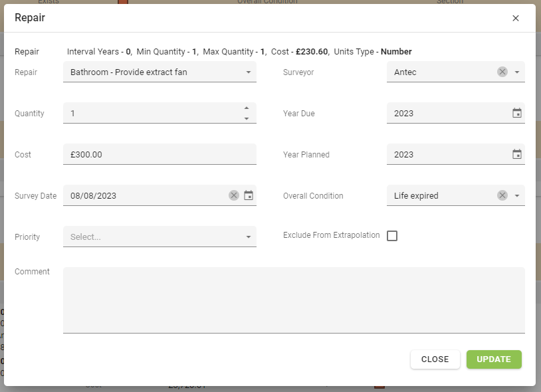This screenshot has width=541, height=392.
Task: Click into the Cost input field
Action: click(x=160, y=154)
